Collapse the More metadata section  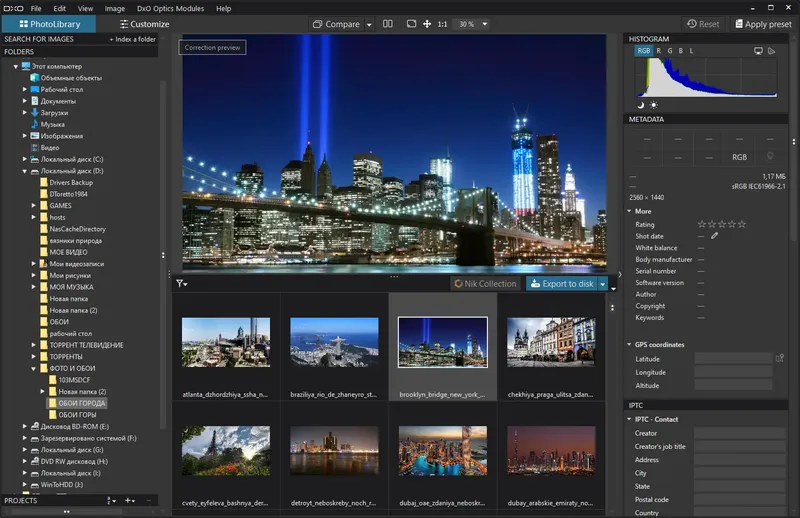(630, 211)
